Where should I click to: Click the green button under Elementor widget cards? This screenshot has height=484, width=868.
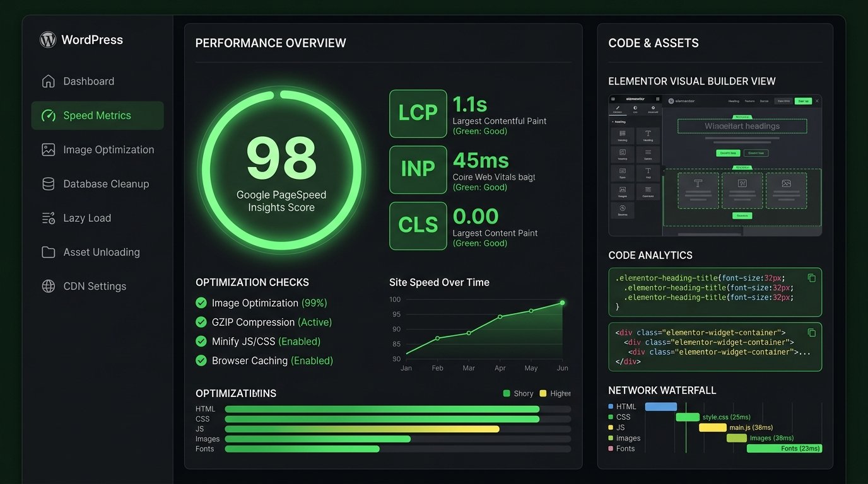tap(742, 216)
